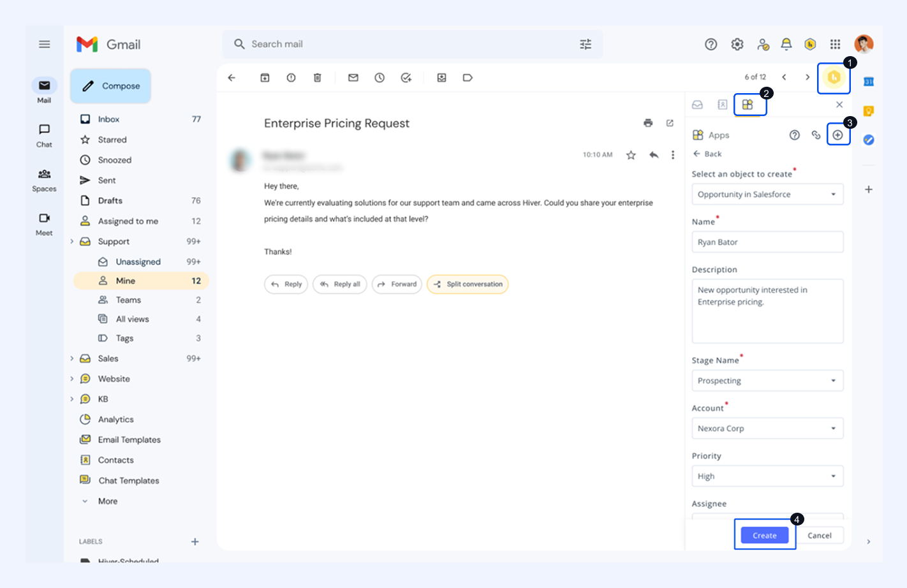Snooze this conversation with clock icon

(380, 78)
